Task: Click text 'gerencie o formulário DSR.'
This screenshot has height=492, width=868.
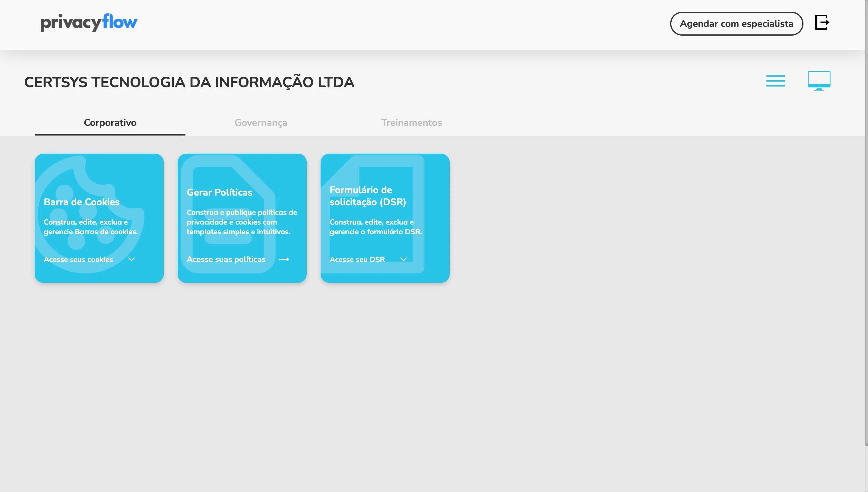Action: tap(376, 232)
